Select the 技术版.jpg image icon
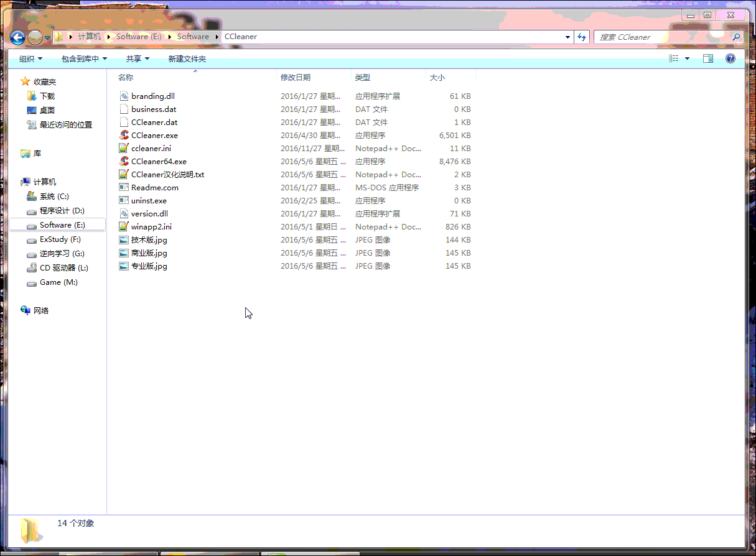 pos(124,239)
